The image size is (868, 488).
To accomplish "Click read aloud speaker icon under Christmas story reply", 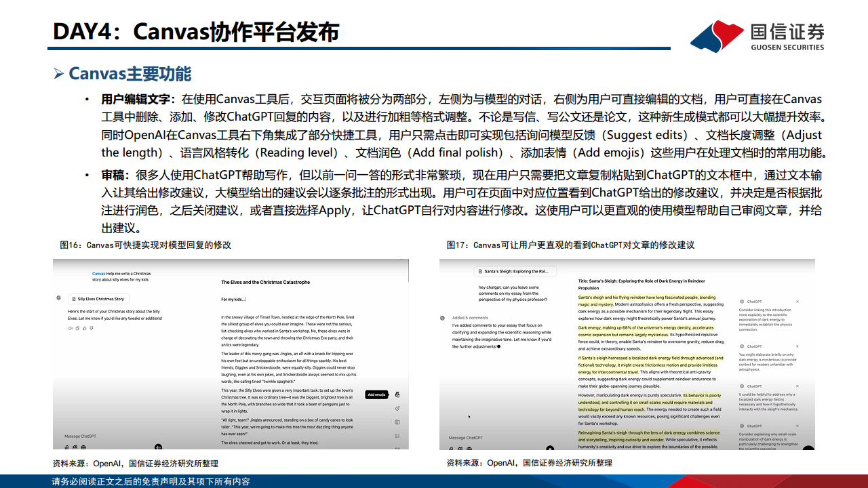I will (71, 328).
